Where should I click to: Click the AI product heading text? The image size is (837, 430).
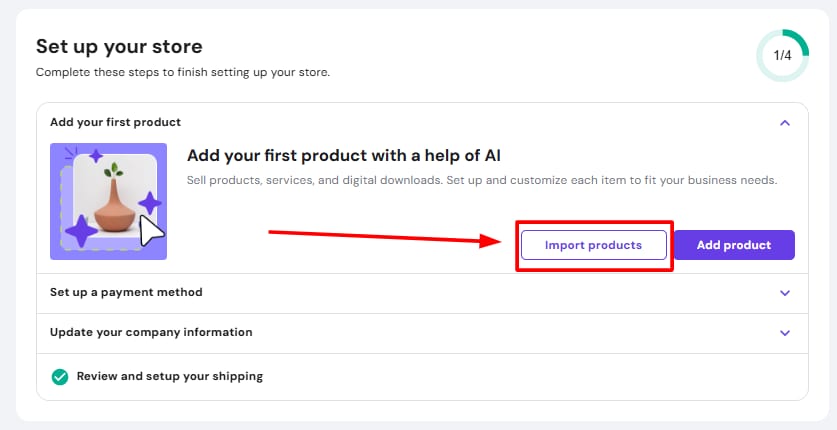point(343,156)
